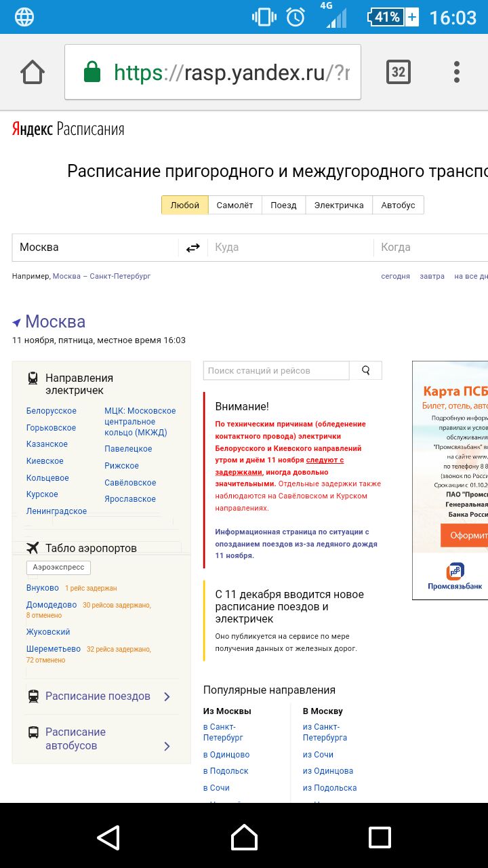Select the Электричка transport type toggle
This screenshot has height=868, width=488.
pos(338,205)
